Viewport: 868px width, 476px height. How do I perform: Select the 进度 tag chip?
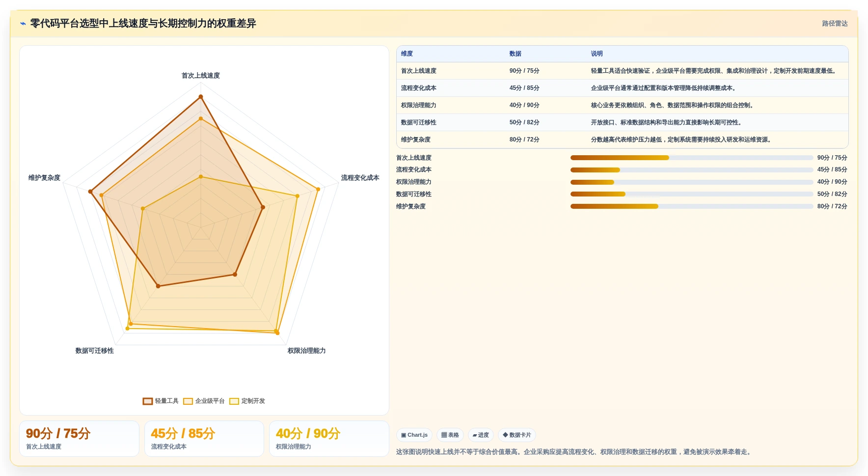coord(481,435)
